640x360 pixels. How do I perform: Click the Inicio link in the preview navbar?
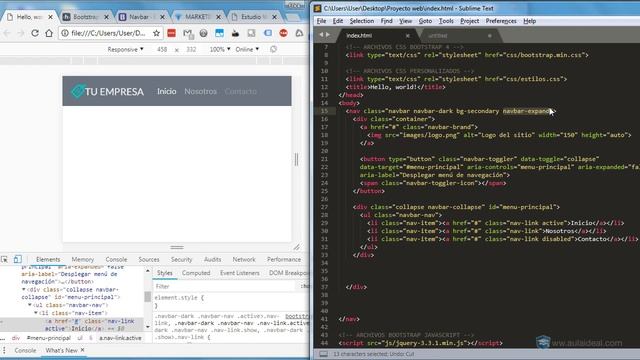[167, 91]
